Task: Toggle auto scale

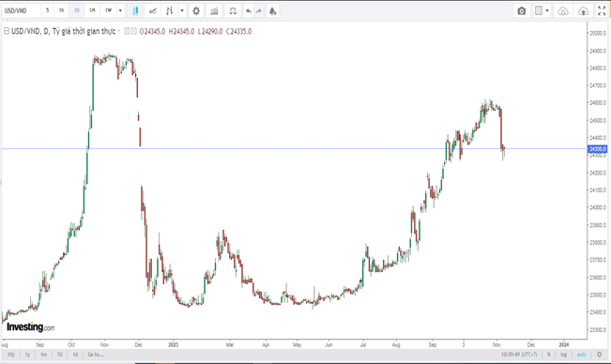Action: click(581, 355)
